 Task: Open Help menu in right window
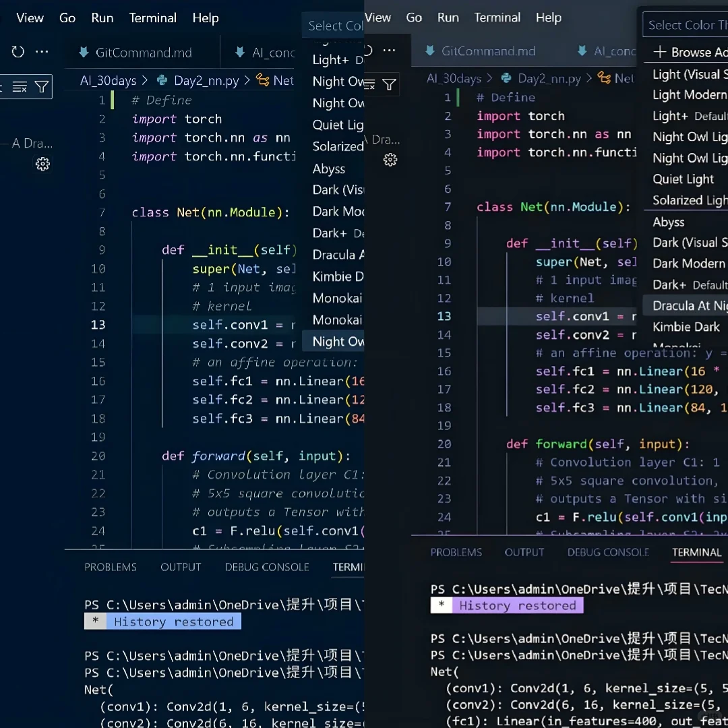pos(549,18)
